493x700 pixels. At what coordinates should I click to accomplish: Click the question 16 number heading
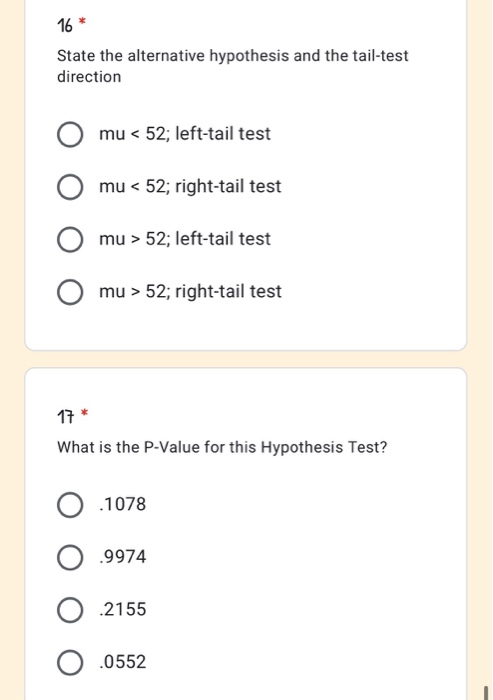pos(65,25)
